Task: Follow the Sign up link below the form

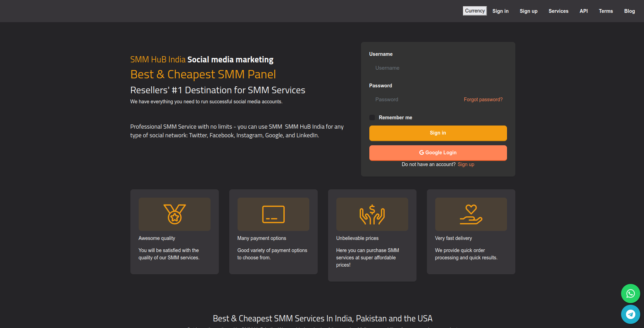Action: coord(466,164)
